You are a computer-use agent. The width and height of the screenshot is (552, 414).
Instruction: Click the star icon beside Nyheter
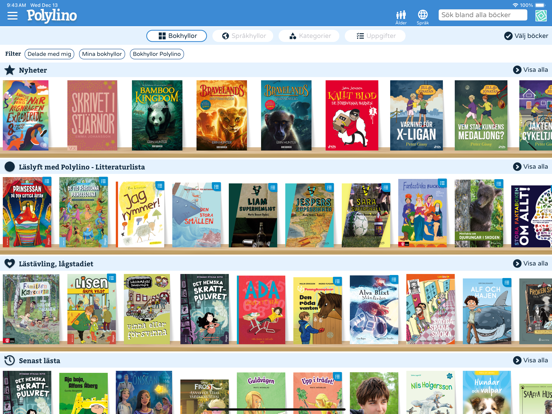pyautogui.click(x=10, y=70)
